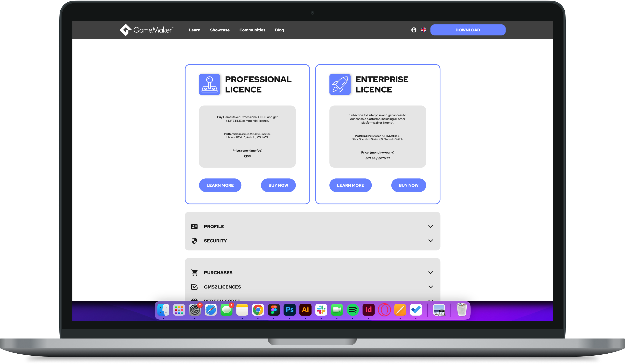Screen dimensions: 625x364
Task: Click Buy Now for Professional Licence
Action: (278, 185)
